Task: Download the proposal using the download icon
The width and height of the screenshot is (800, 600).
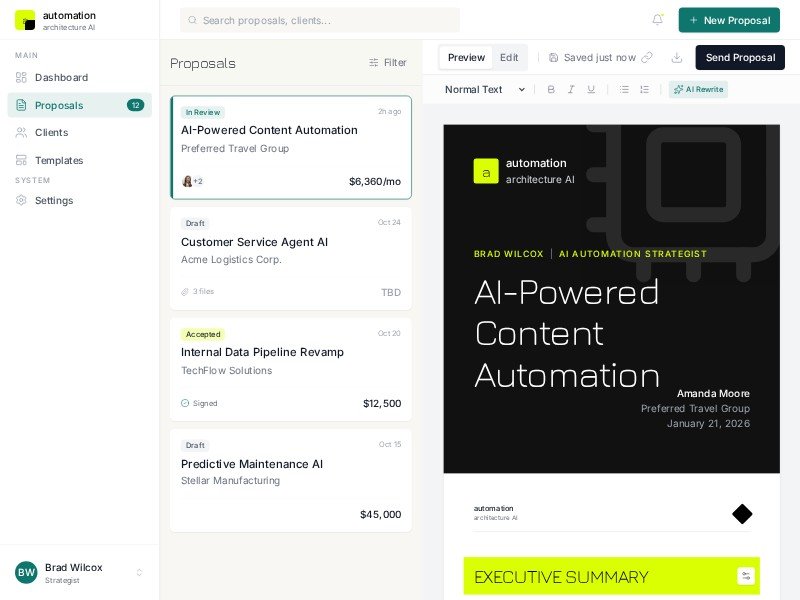Action: [x=677, y=58]
